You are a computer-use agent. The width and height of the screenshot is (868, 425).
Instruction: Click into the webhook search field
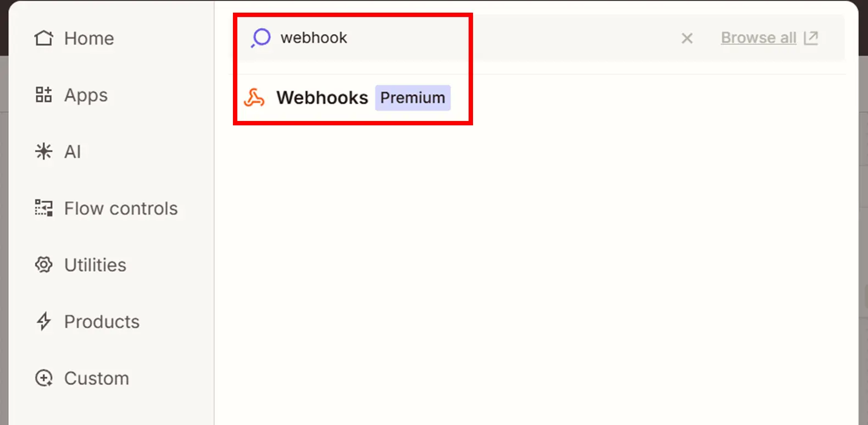439,38
